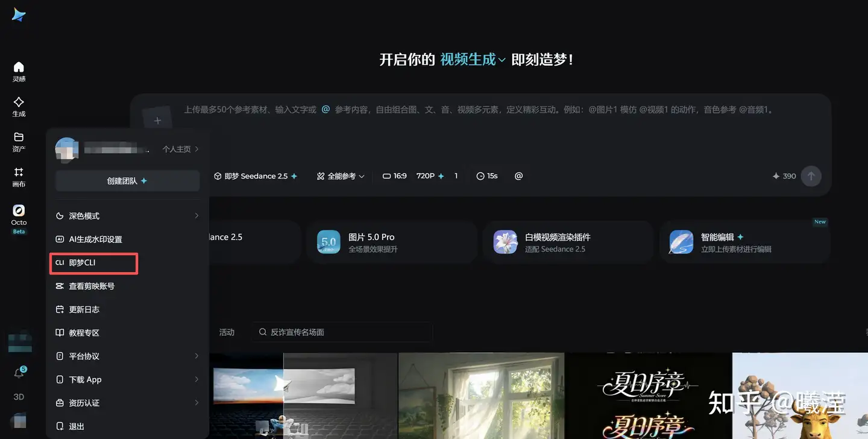Click the Jimeng logo in the sidebar
Screen dimensions: 868x439
(x=19, y=15)
